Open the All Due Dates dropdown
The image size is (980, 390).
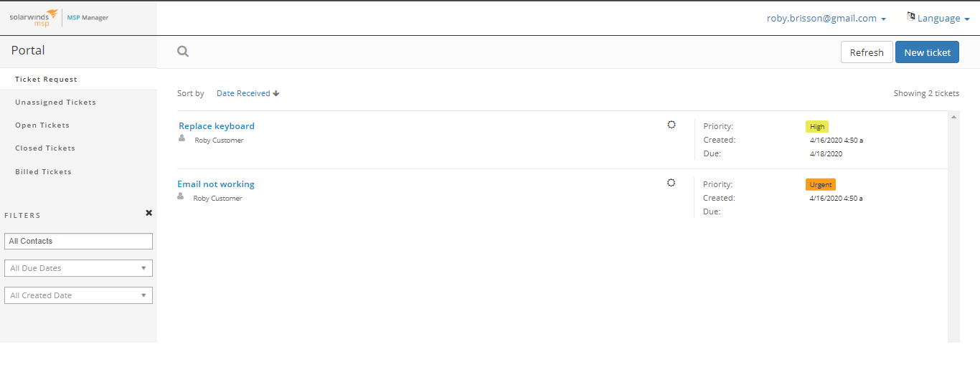pyautogui.click(x=78, y=268)
